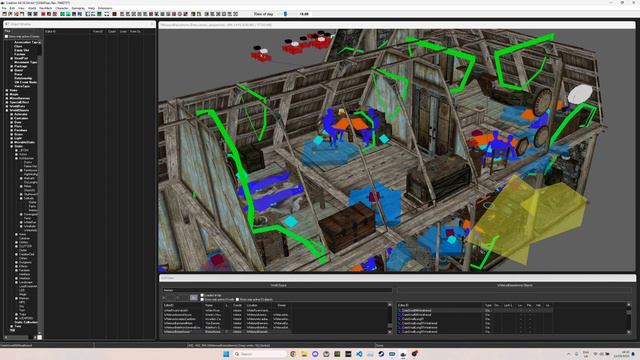
Task: Open the Character menu
Action: click(62, 8)
